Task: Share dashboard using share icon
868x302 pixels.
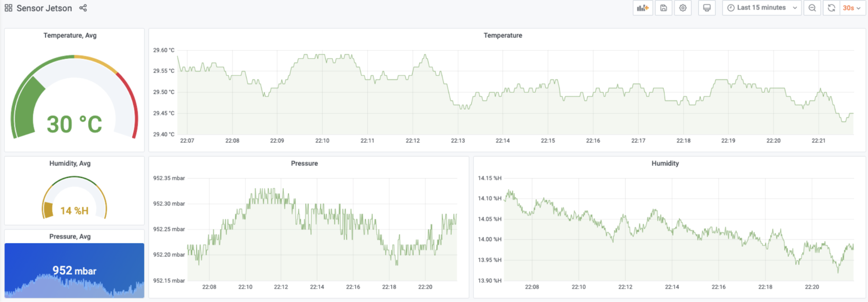Action: [x=83, y=8]
